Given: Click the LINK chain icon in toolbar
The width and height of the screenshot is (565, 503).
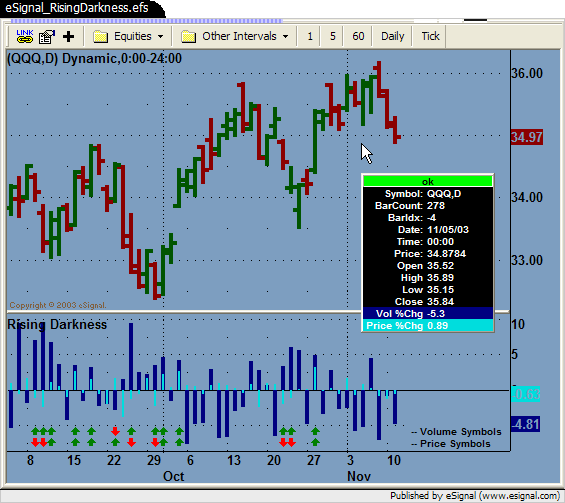Looking at the screenshot, I should [25, 36].
